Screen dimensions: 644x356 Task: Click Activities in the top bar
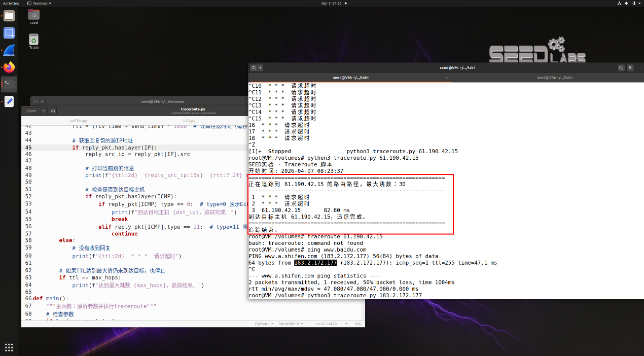click(x=11, y=3)
